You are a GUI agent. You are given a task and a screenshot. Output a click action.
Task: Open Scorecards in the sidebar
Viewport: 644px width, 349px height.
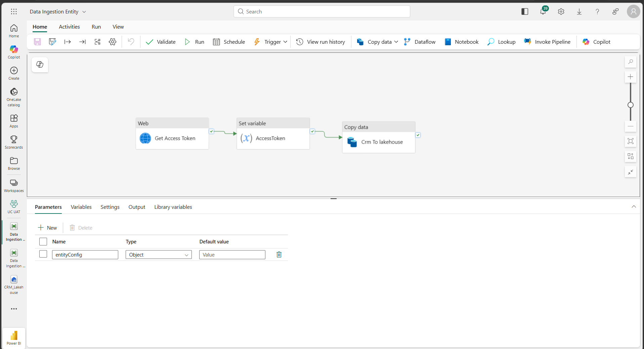click(x=14, y=142)
